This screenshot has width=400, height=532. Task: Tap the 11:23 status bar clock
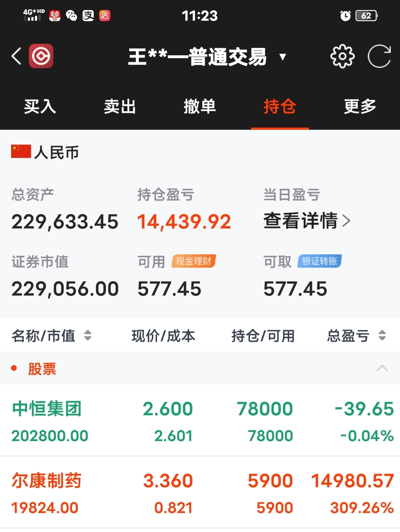[200, 16]
